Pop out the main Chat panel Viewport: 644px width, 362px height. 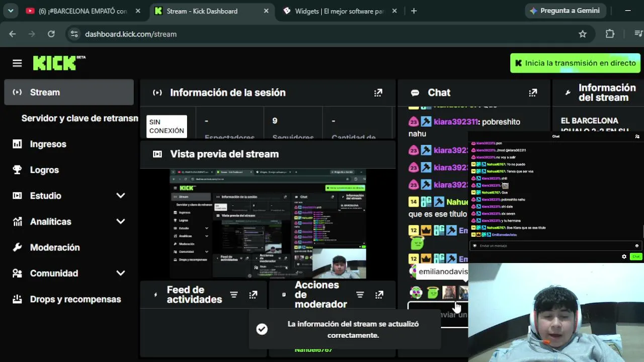click(533, 93)
